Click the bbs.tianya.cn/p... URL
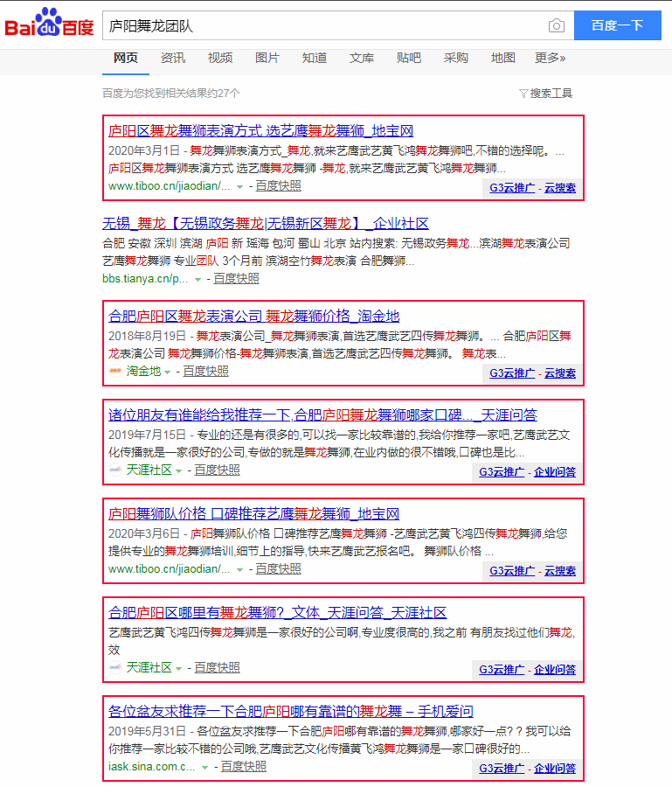Screen dimensions: 672x787 click(x=145, y=279)
